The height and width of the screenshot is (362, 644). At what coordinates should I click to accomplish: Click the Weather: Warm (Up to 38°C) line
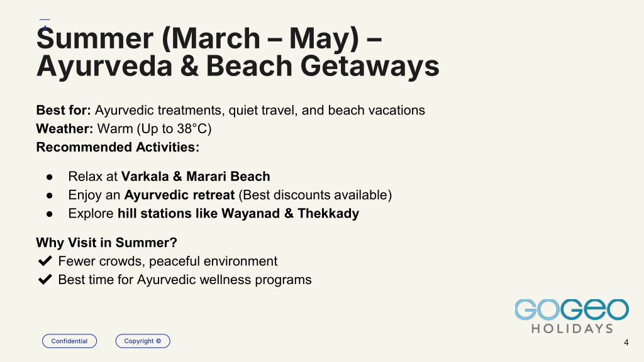pos(124,128)
